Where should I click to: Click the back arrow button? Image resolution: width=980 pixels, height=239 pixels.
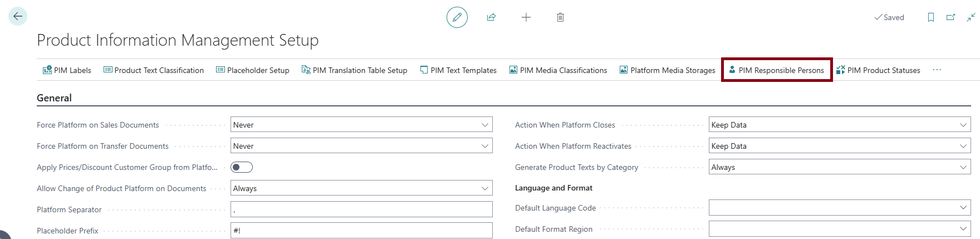tap(18, 17)
